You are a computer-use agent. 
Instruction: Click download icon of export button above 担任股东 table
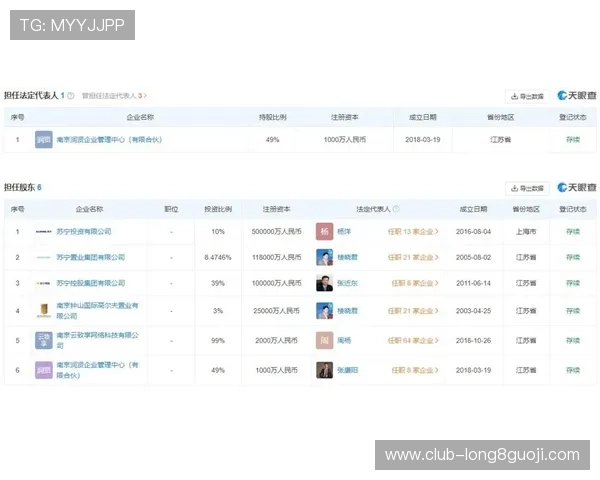pyautogui.click(x=515, y=188)
